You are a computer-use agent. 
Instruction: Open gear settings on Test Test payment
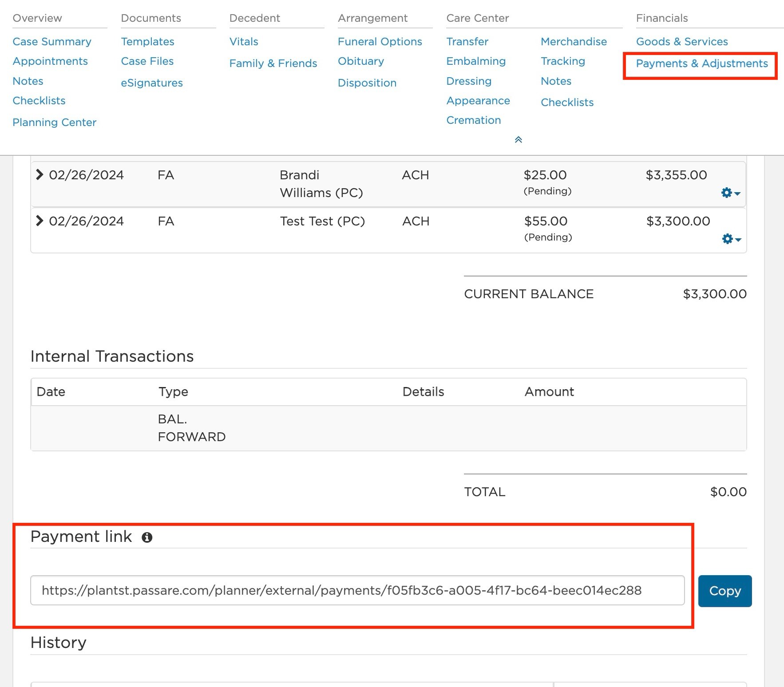tap(726, 238)
